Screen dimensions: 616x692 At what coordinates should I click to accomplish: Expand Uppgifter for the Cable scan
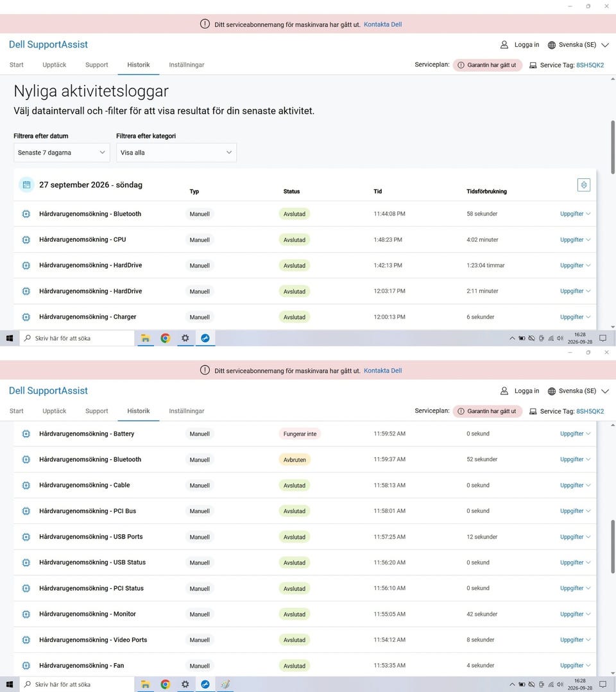575,485
